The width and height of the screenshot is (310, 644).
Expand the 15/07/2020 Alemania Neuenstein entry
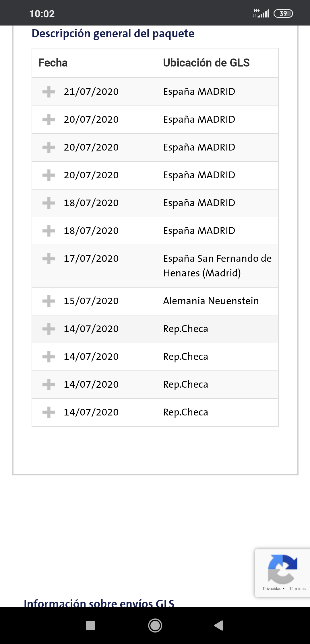click(49, 301)
